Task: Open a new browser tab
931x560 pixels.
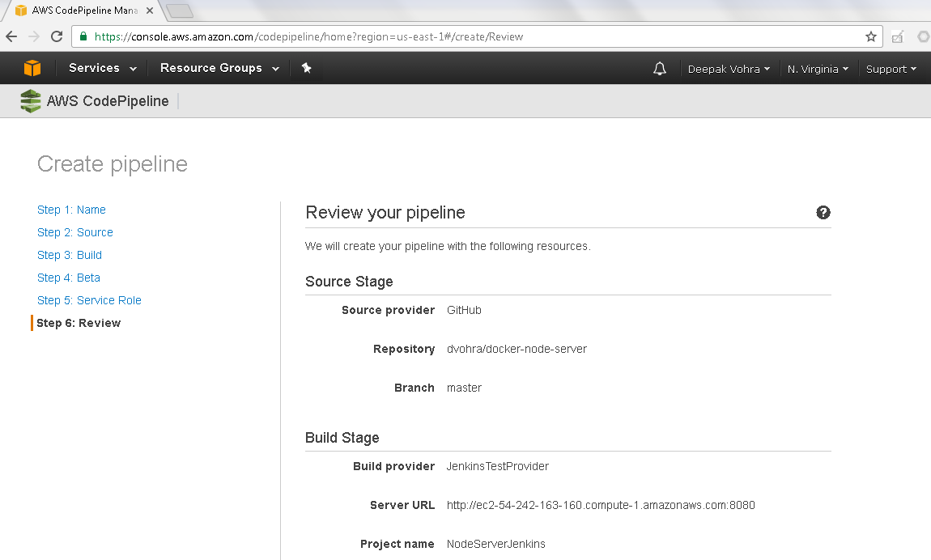Action: click(179, 11)
